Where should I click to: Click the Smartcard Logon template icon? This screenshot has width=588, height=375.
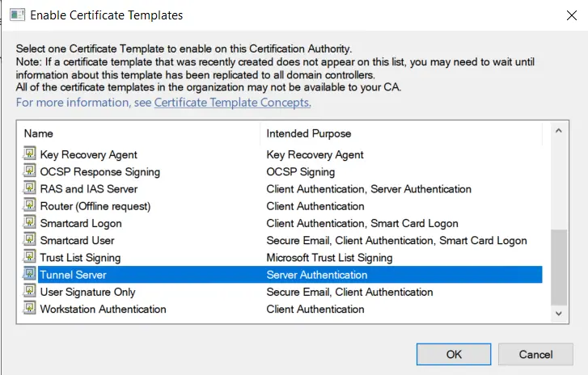tap(30, 223)
